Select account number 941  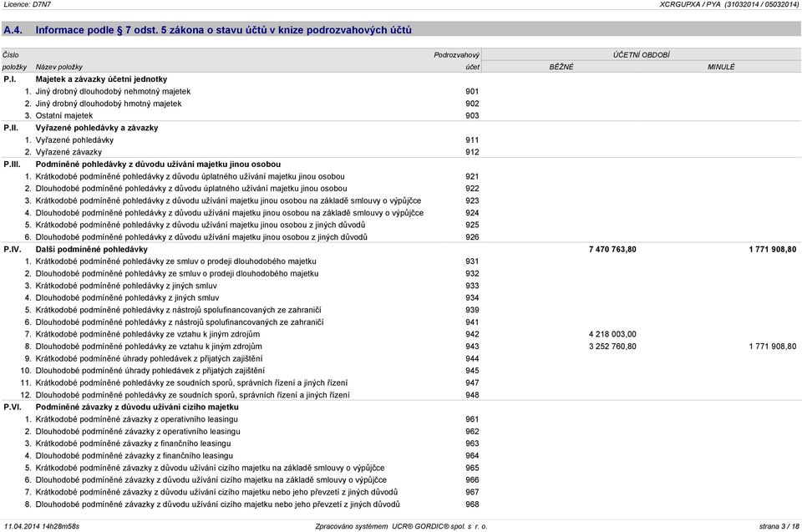(x=472, y=322)
